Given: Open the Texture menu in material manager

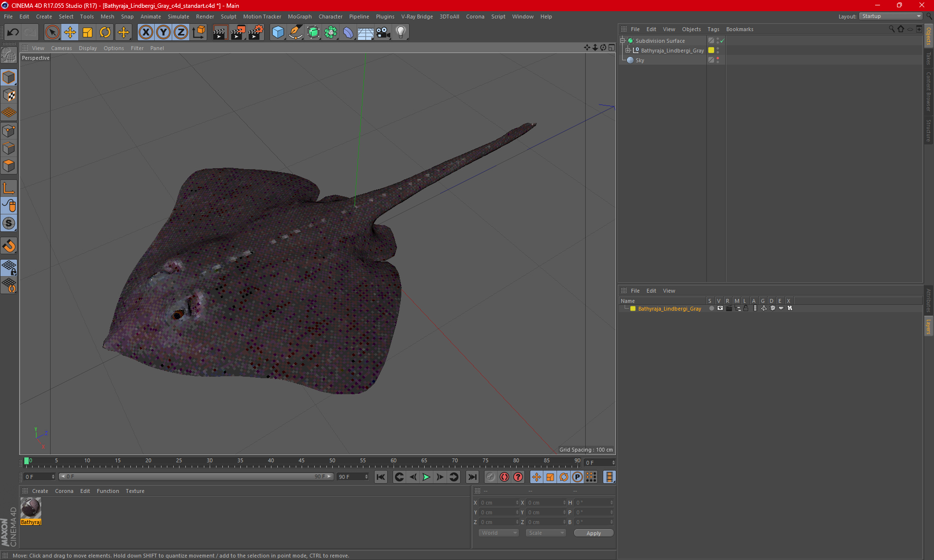Looking at the screenshot, I should 135,491.
